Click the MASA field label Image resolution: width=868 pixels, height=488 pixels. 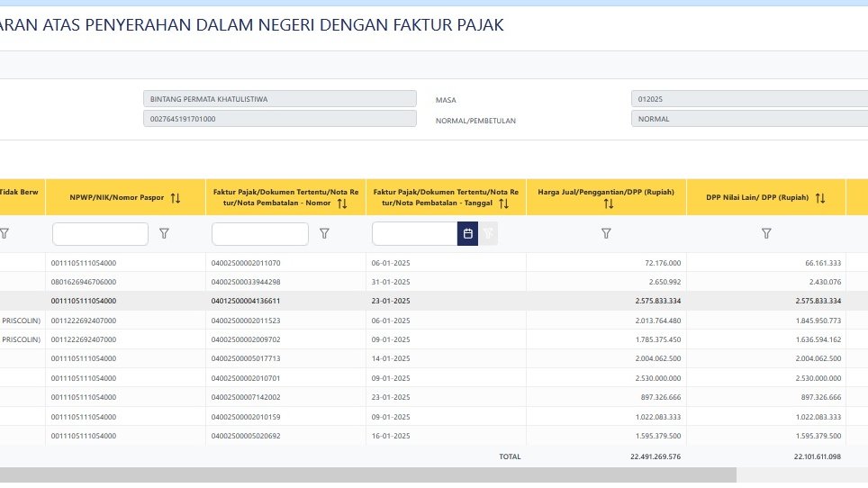coord(446,100)
